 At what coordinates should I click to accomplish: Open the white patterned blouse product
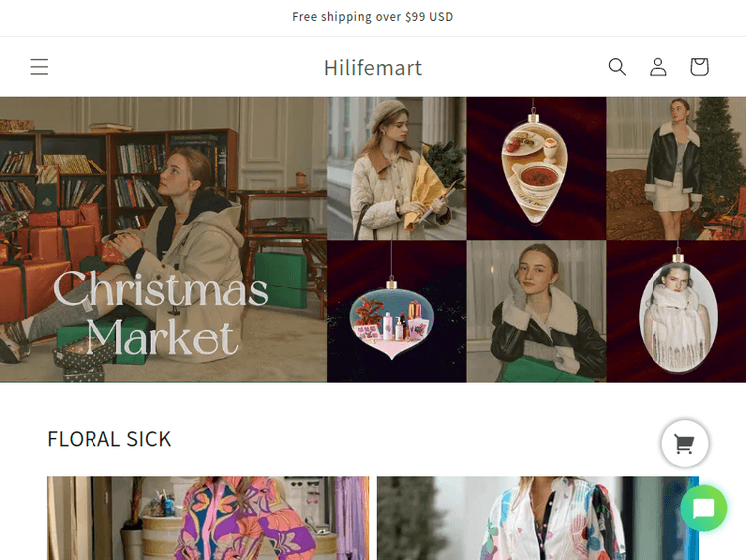pos(537,518)
